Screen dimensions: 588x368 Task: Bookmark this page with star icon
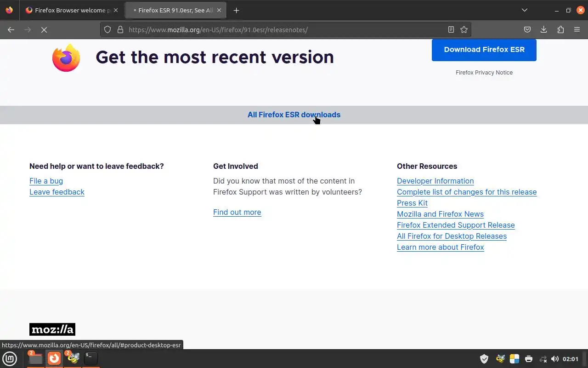(x=464, y=29)
